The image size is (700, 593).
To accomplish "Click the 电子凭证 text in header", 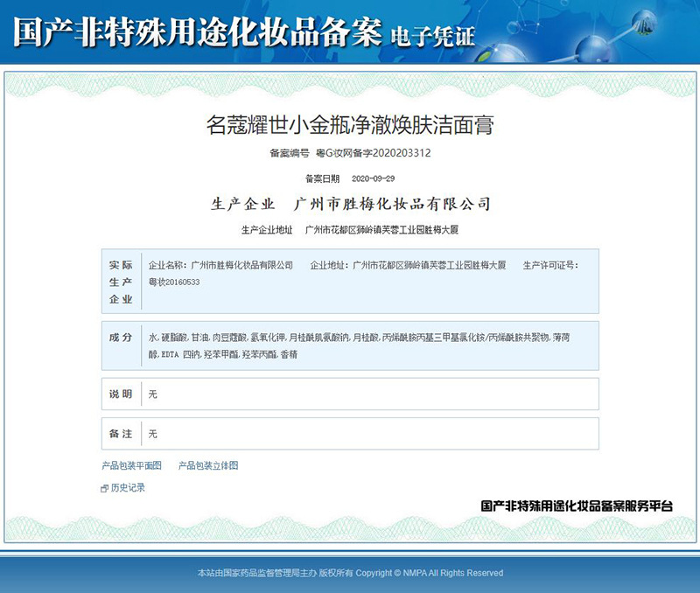I will click(x=432, y=36).
